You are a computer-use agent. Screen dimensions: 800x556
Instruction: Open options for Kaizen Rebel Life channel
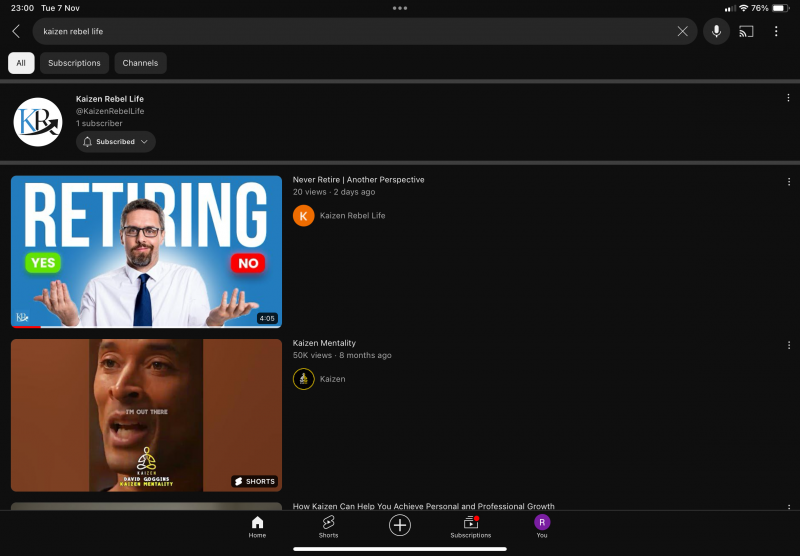(x=788, y=98)
